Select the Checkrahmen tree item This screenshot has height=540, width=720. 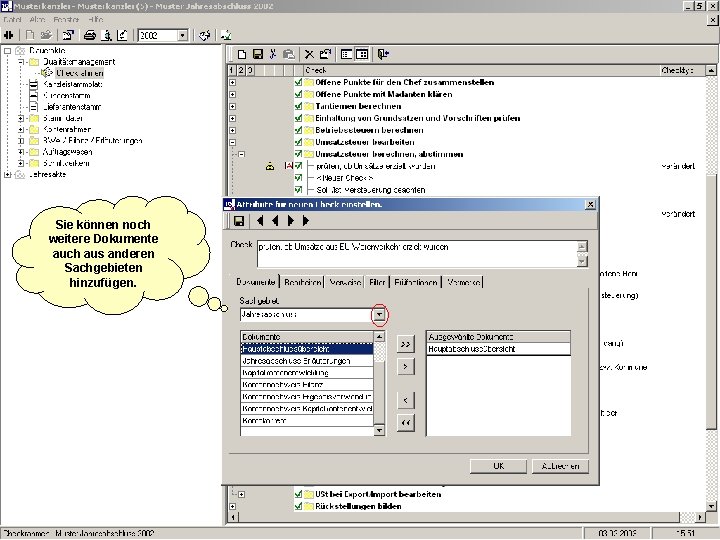coord(79,73)
